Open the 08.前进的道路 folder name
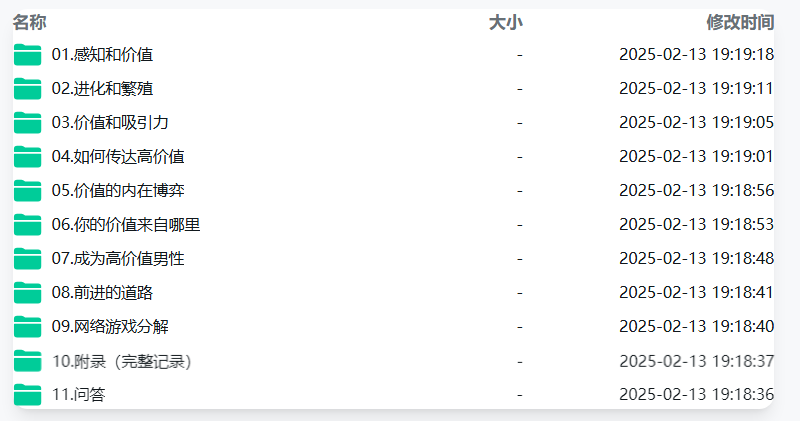 coord(102,292)
